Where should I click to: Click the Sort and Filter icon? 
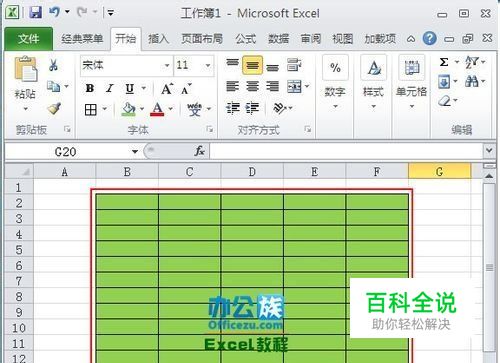click(472, 62)
